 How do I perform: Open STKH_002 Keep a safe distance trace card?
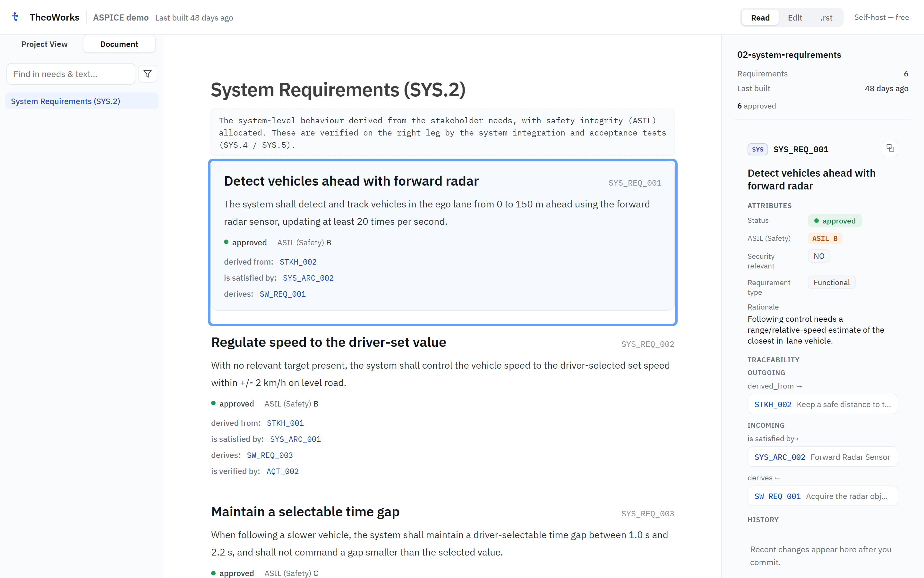(822, 404)
